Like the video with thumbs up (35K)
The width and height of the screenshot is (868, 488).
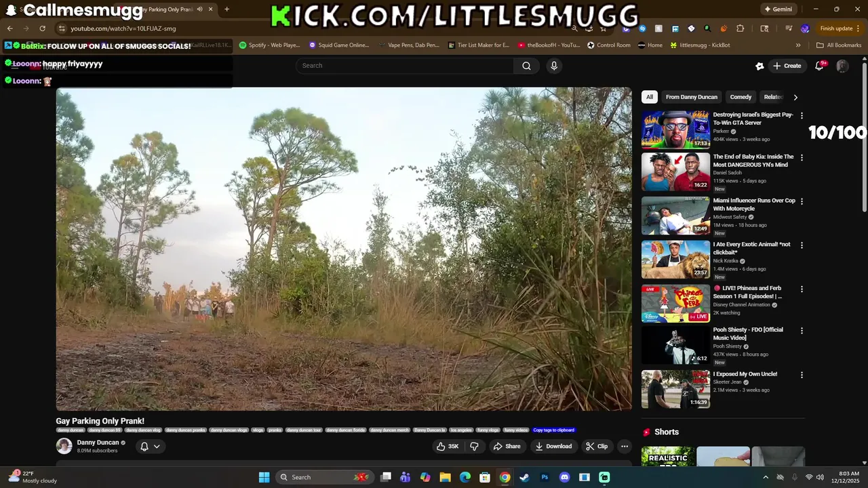pyautogui.click(x=448, y=446)
